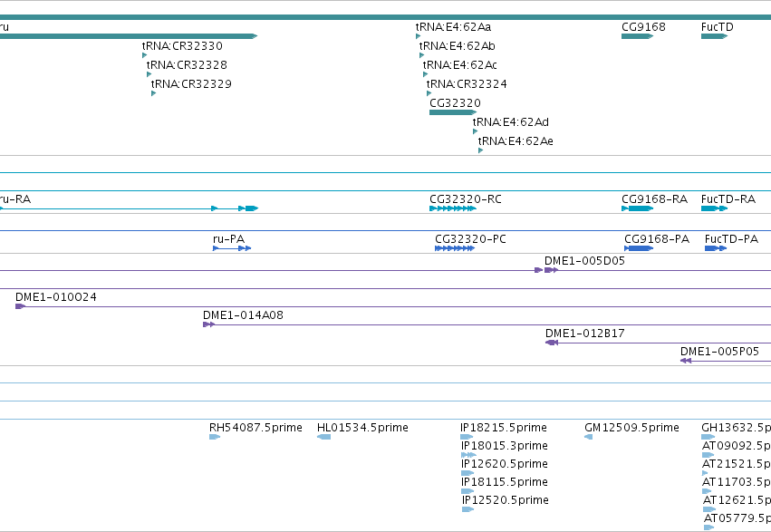Select the CG32320-PC protein feature
Image resolution: width=771 pixels, height=532 pixels.
(x=455, y=248)
